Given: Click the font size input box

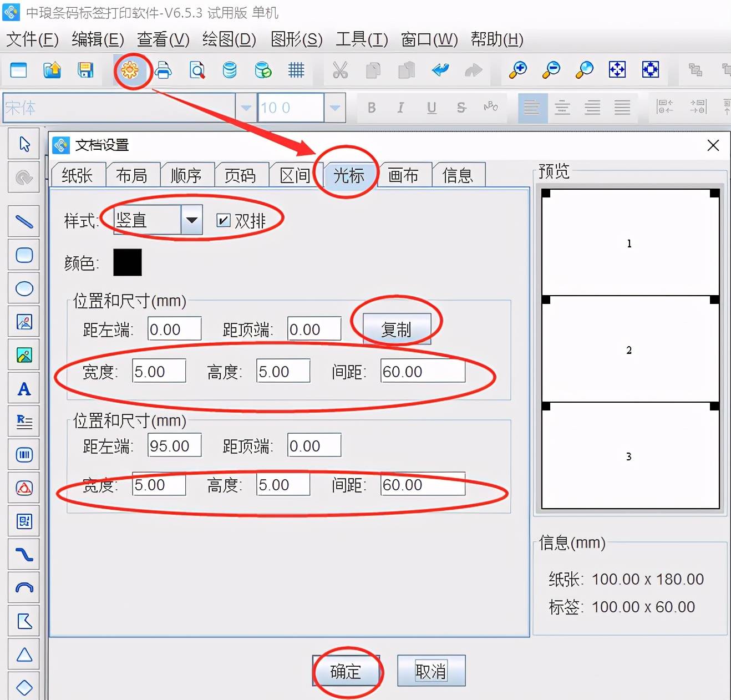Looking at the screenshot, I should click(x=291, y=108).
